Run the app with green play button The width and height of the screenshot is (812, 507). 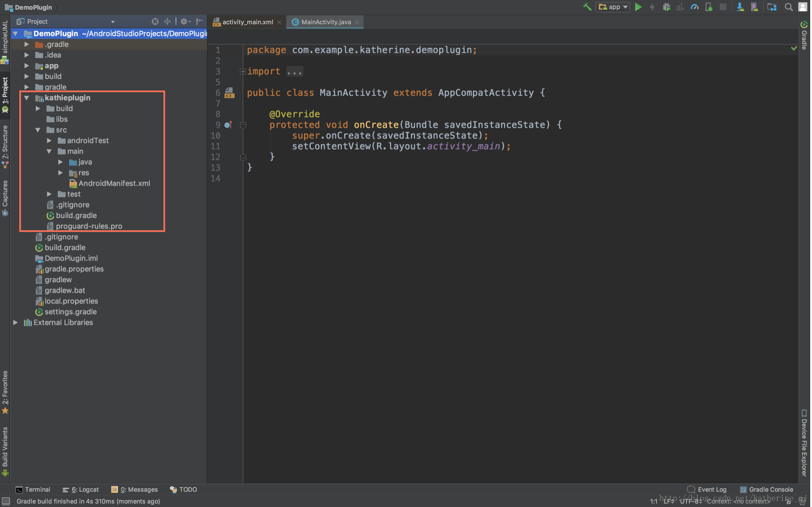(639, 7)
